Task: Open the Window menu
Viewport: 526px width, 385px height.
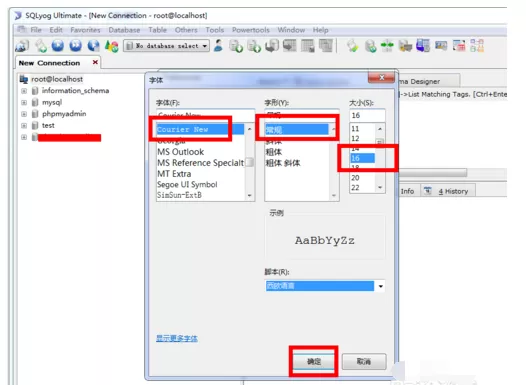Action: pyautogui.click(x=291, y=30)
